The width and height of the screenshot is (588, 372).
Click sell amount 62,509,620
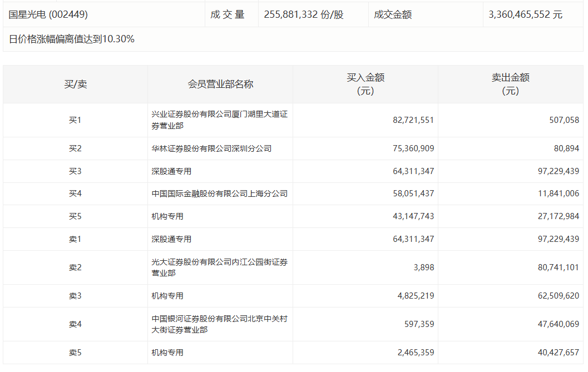[x=559, y=296]
